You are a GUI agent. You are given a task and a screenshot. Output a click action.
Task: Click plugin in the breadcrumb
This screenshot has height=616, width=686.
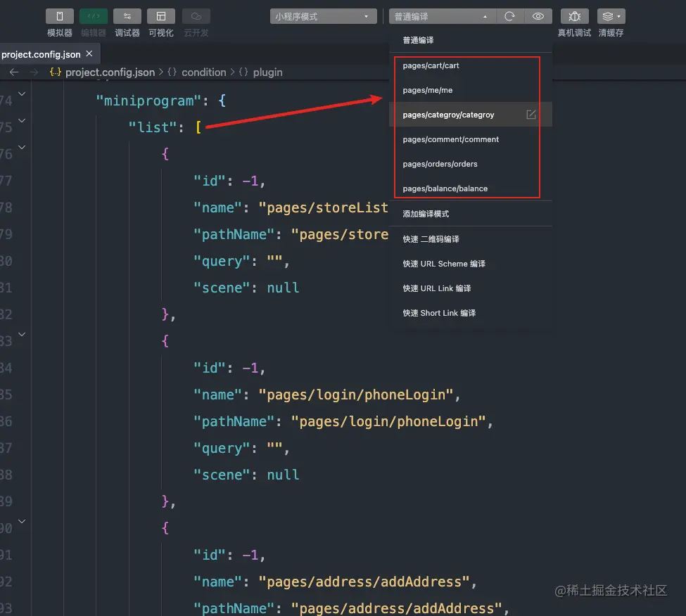[268, 72]
